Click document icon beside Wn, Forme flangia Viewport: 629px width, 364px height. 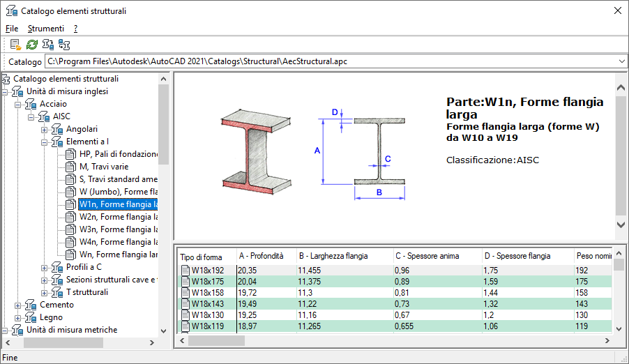tap(70, 255)
